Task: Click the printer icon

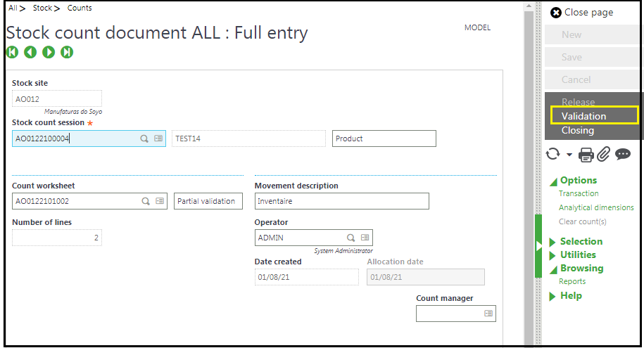Action: click(586, 155)
